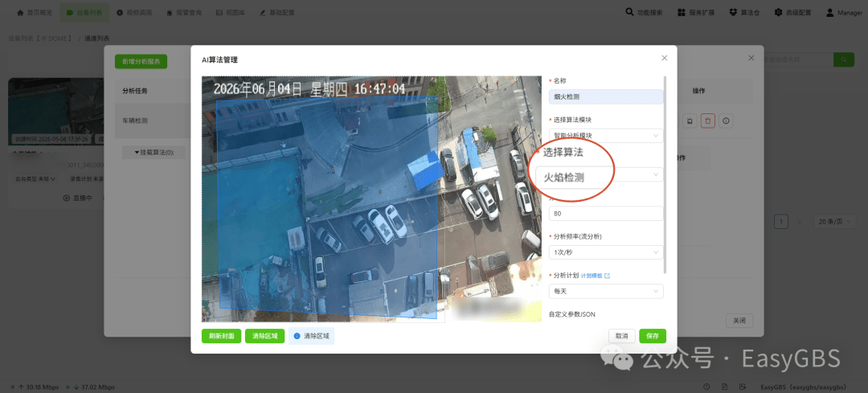Click the 名称 field containing 烟火检测
Screen dimensions: 868x393
tap(606, 97)
